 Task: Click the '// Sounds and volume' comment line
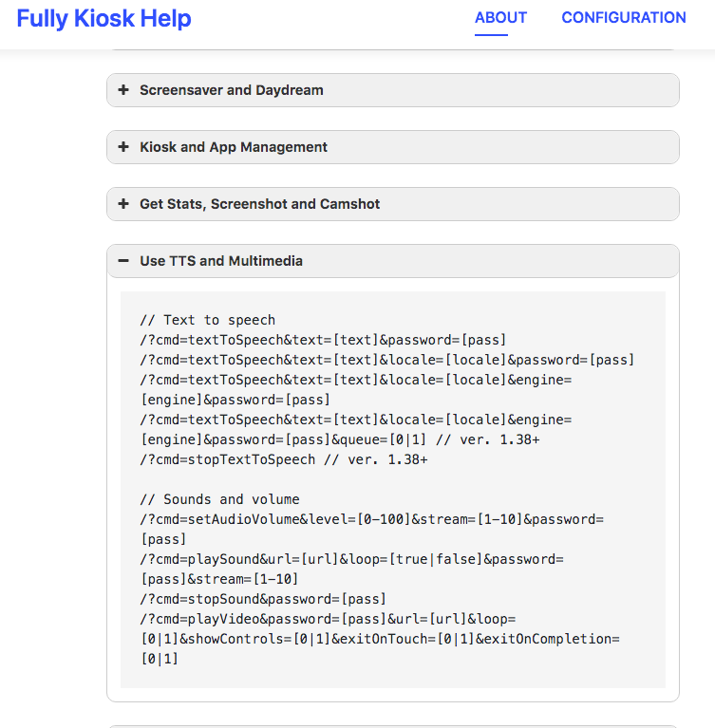click(219, 499)
